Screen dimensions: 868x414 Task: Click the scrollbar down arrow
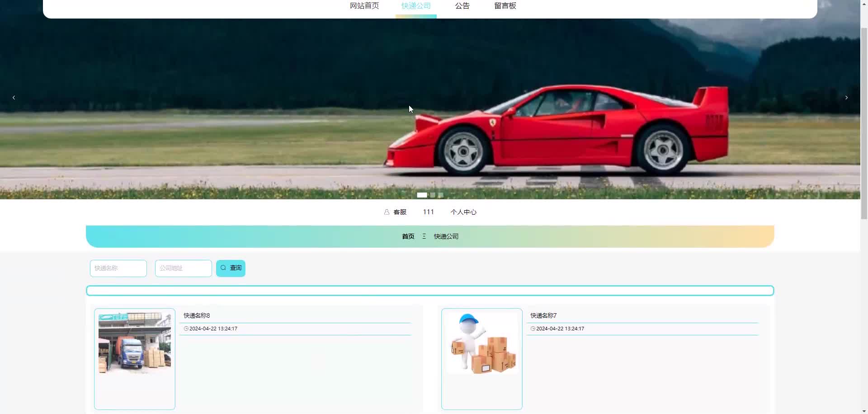coord(864,411)
